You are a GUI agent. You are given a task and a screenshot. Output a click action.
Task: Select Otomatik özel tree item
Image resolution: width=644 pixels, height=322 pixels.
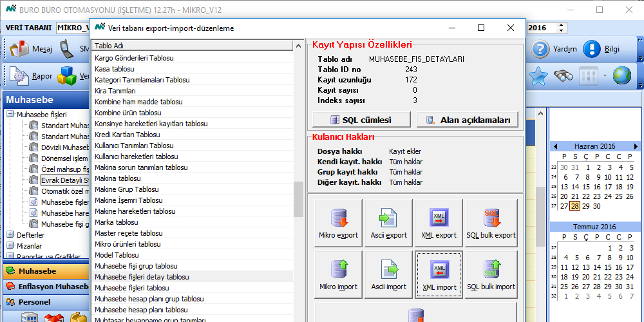(x=65, y=191)
